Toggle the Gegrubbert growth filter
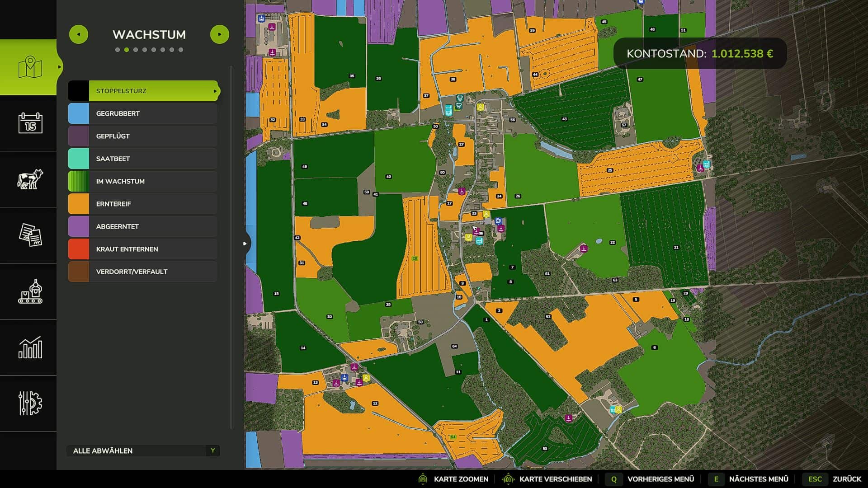 tap(143, 113)
